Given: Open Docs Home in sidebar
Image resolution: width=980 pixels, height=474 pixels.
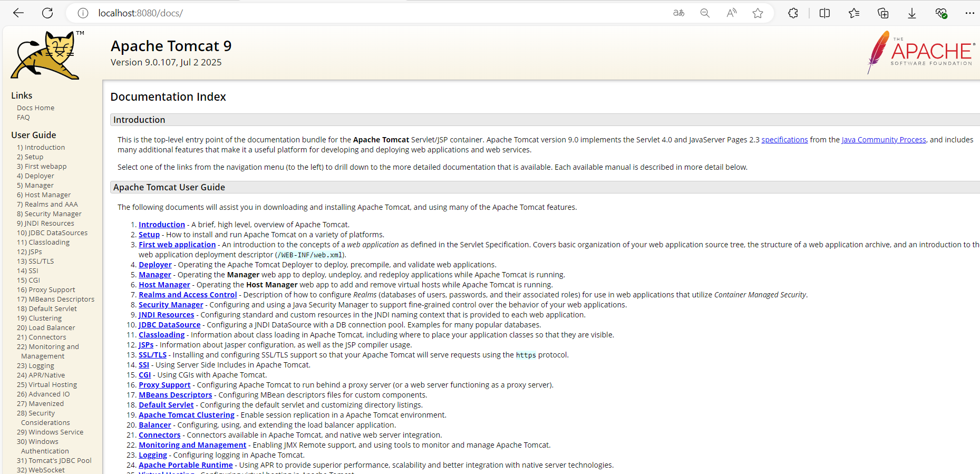Looking at the screenshot, I should click(x=35, y=108).
